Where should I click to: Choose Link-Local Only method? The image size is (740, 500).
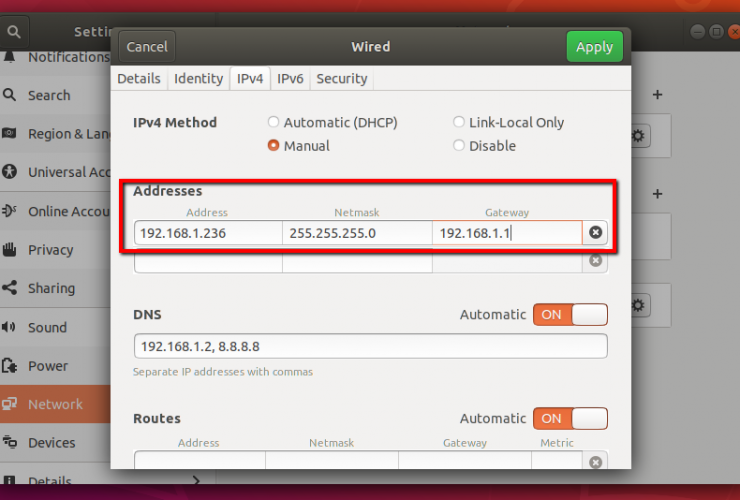point(459,123)
